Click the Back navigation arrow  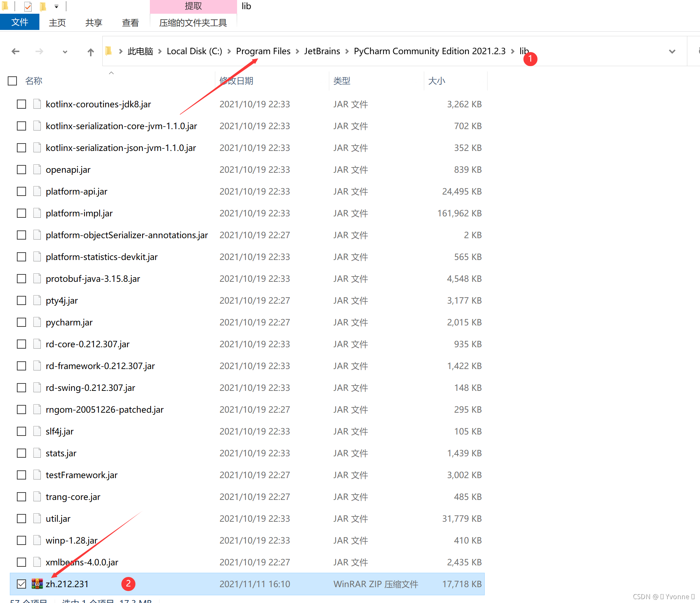pyautogui.click(x=15, y=52)
